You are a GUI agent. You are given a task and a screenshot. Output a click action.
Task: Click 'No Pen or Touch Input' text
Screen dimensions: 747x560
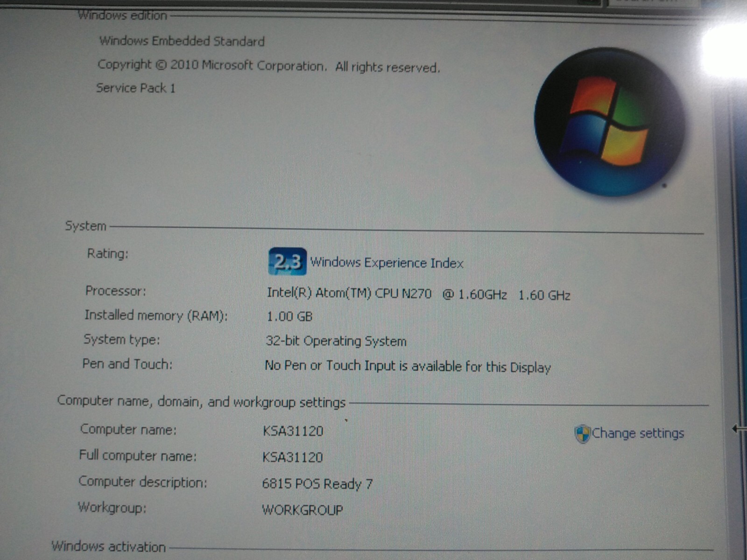pyautogui.click(x=408, y=366)
